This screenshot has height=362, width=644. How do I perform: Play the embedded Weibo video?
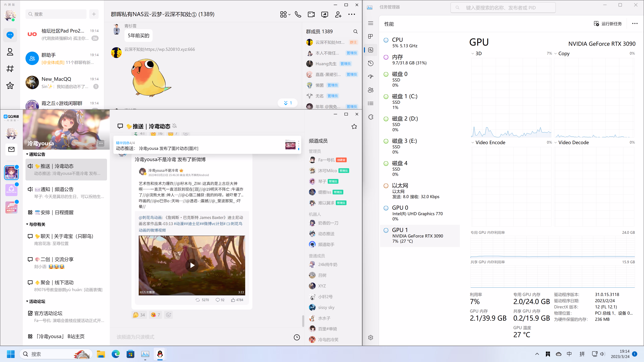pos(192,265)
